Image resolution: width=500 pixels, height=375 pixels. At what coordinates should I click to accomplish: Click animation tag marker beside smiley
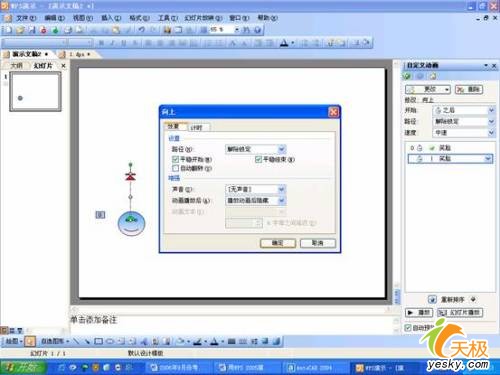coord(100,215)
